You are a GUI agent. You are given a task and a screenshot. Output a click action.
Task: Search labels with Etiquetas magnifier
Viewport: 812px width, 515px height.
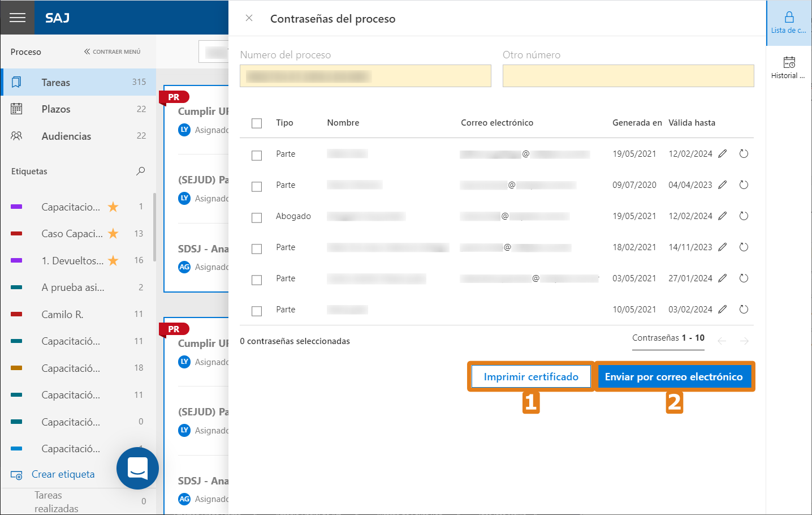pos(141,171)
